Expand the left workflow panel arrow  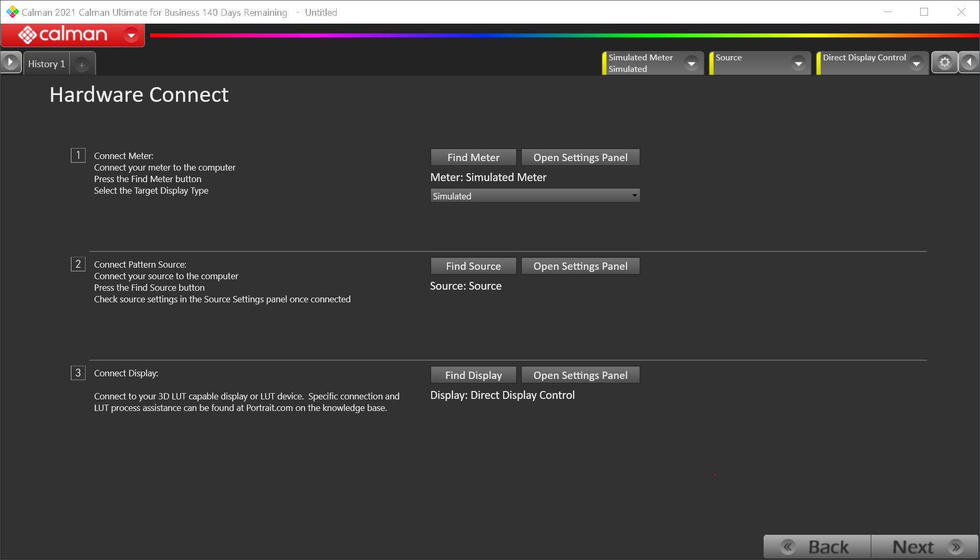click(11, 62)
